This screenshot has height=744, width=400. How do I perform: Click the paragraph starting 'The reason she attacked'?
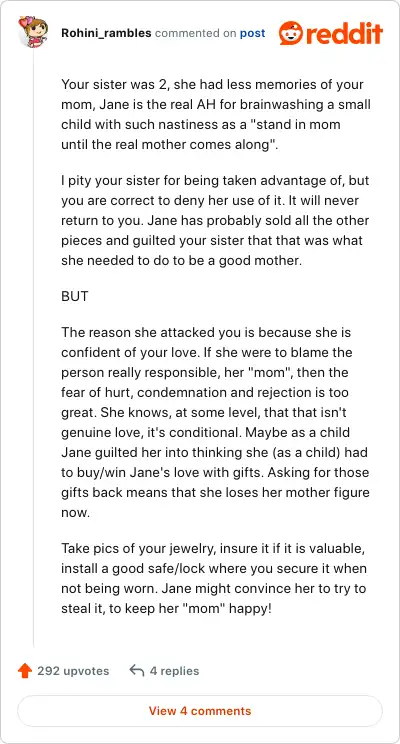pos(215,422)
